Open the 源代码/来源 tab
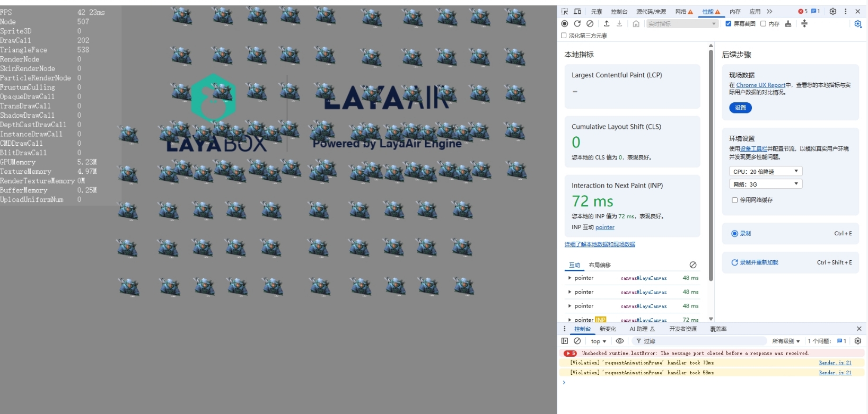The height and width of the screenshot is (414, 868). pyautogui.click(x=651, y=11)
